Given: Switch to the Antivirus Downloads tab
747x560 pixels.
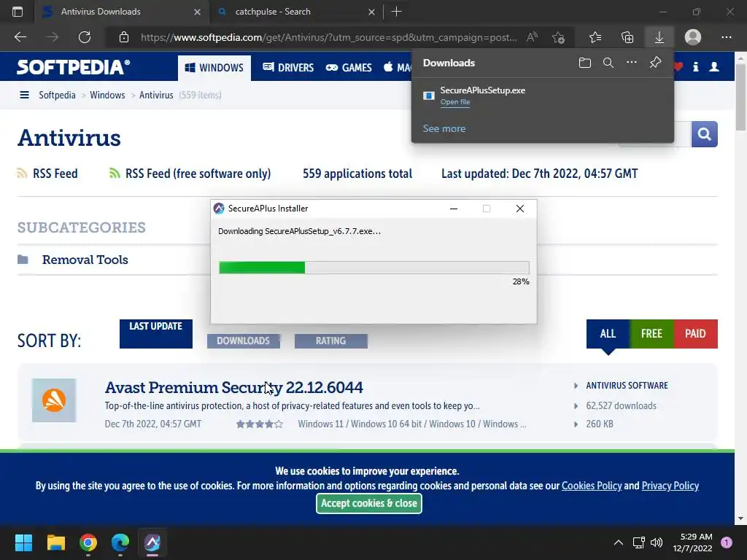Looking at the screenshot, I should (121, 12).
